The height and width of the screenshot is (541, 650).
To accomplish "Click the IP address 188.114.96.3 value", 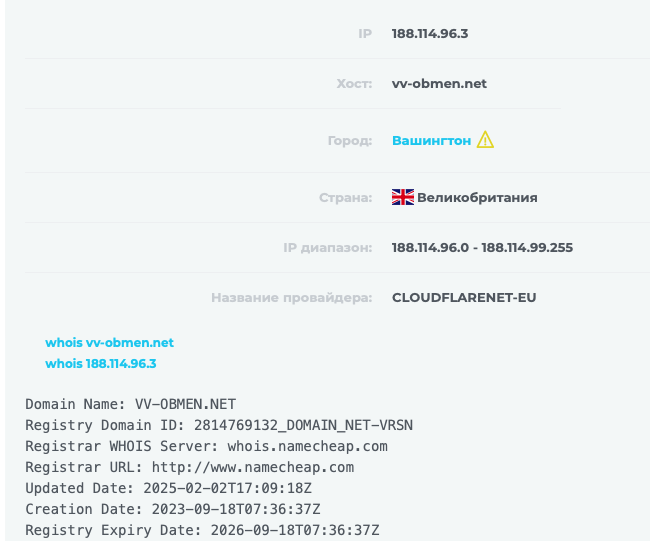I will (430, 34).
